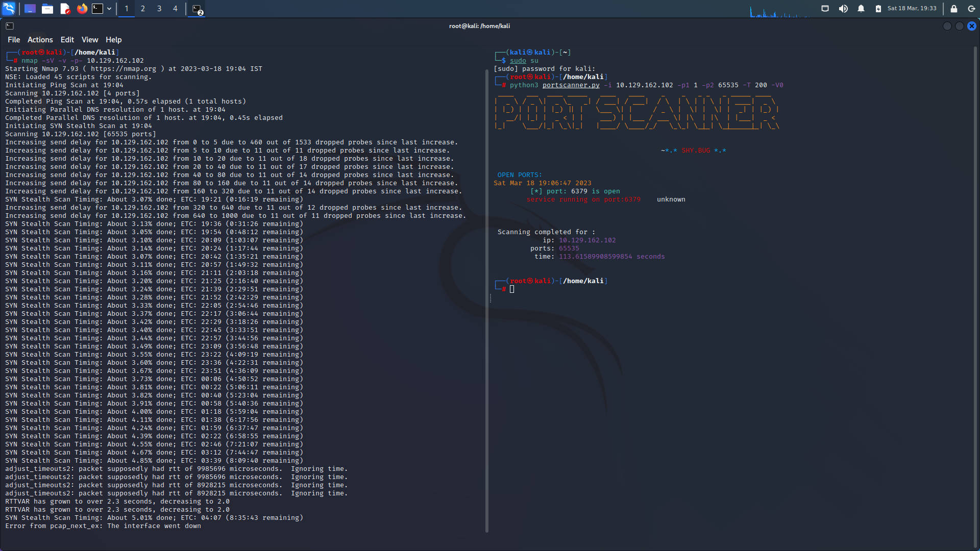The height and width of the screenshot is (551, 980).
Task: Open the text editor from the taskbar
Action: point(65,9)
